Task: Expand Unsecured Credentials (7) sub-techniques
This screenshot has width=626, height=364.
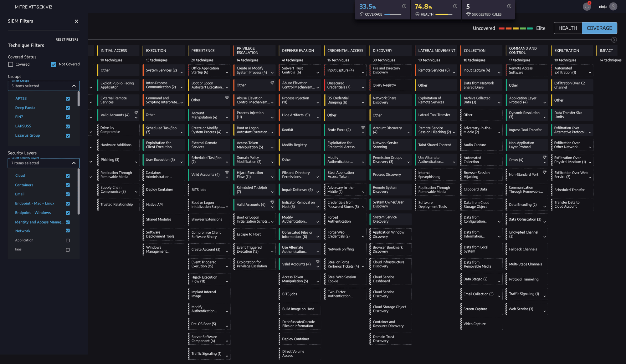Action: [363, 88]
